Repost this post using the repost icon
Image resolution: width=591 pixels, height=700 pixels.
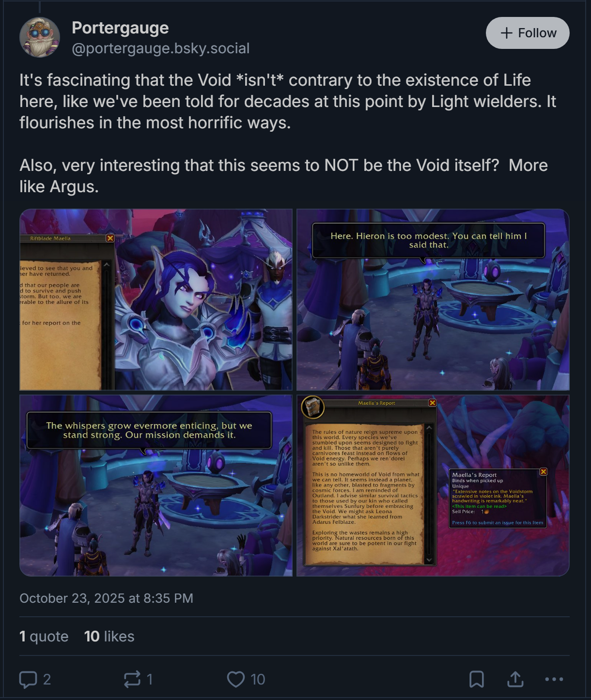tap(132, 679)
